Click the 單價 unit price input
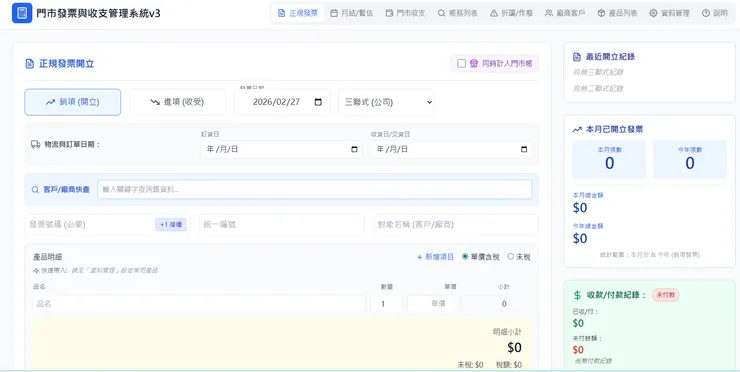This screenshot has width=740, height=372. click(432, 304)
